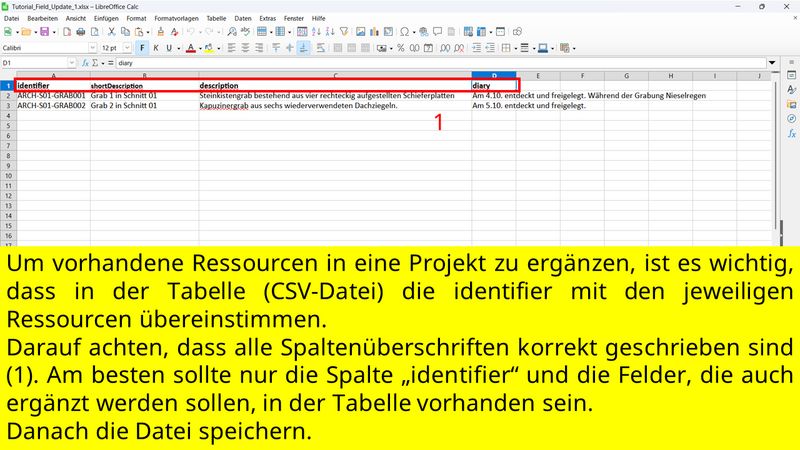Toggle Align Left for cell

(x=232, y=48)
